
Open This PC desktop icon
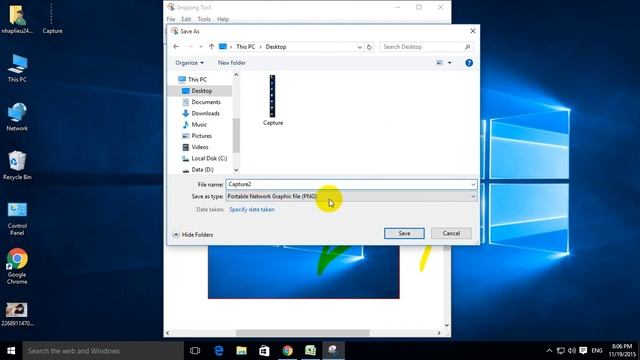(x=17, y=69)
